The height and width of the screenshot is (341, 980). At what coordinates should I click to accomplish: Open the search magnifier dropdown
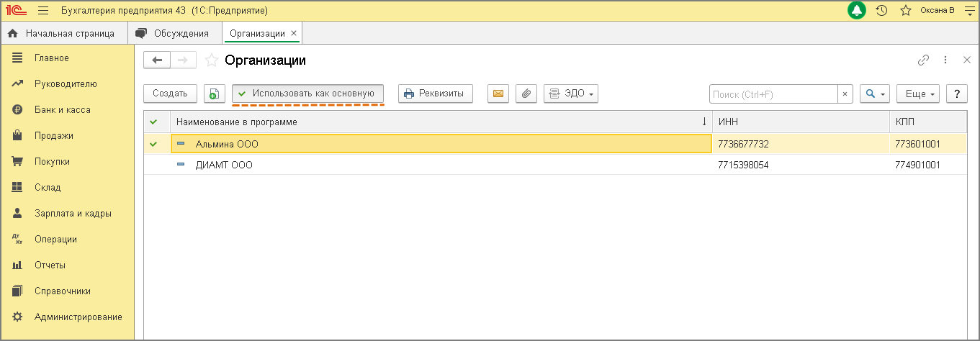coord(875,94)
